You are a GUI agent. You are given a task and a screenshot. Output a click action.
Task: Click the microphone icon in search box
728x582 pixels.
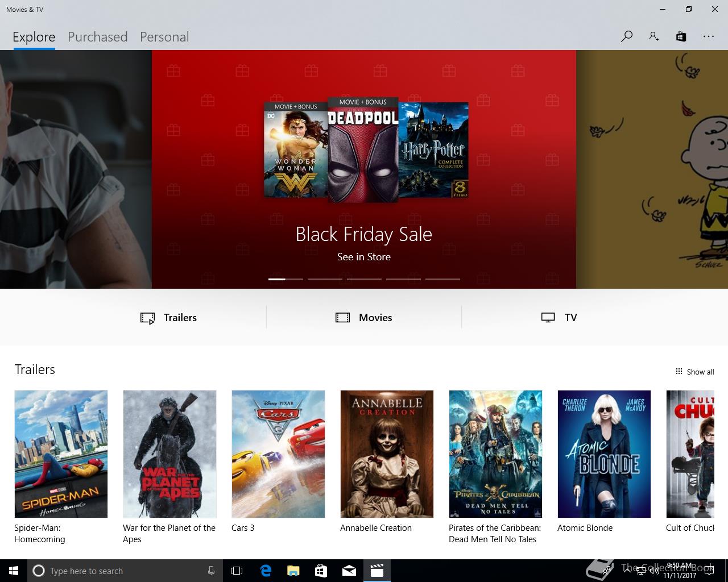(x=211, y=571)
